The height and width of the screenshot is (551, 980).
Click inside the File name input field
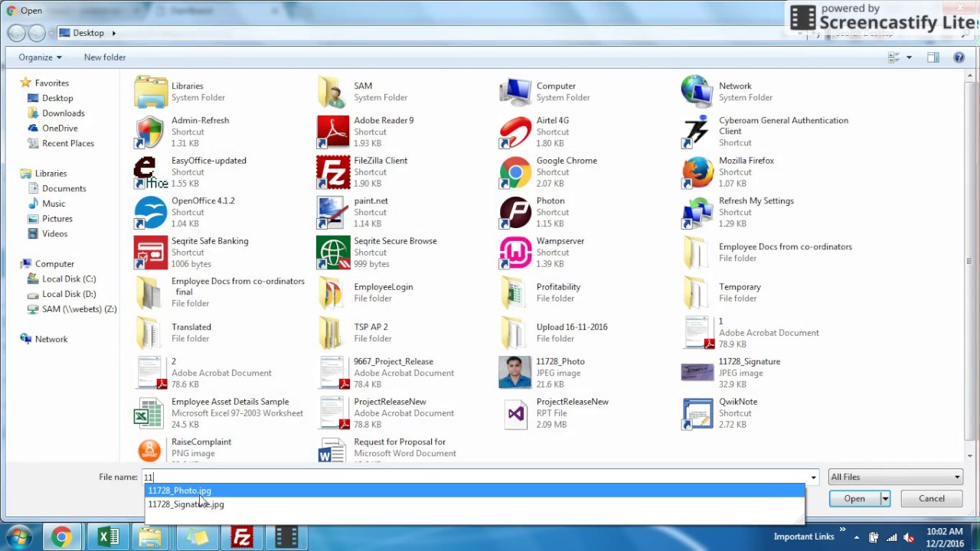[x=475, y=478]
